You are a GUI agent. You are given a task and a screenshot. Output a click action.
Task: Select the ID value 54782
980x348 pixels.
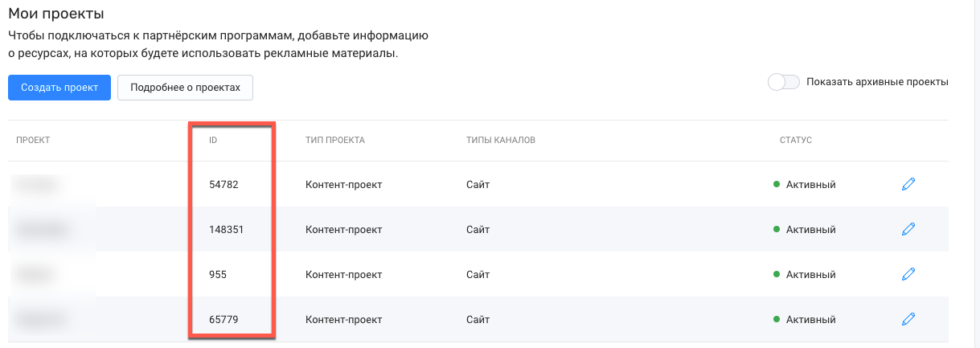pyautogui.click(x=223, y=184)
